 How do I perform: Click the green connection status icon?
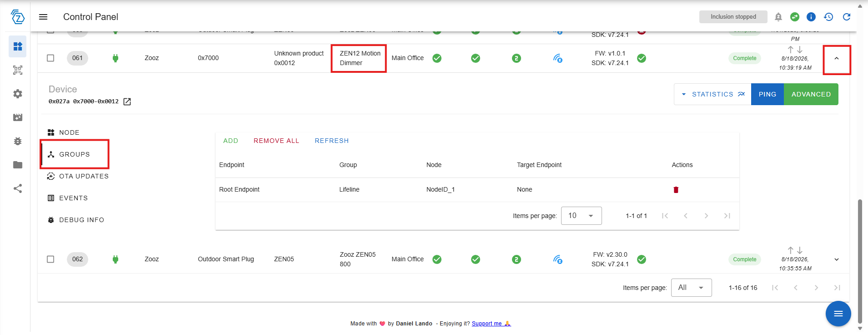795,17
